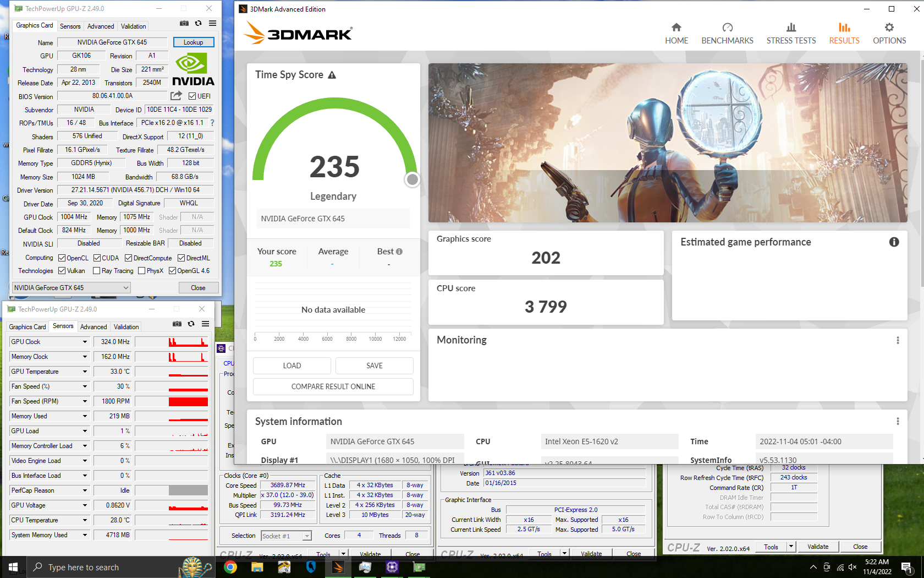Click Time Spy benchmark artwork thumbnail
The image size is (924, 578).
tap(668, 143)
